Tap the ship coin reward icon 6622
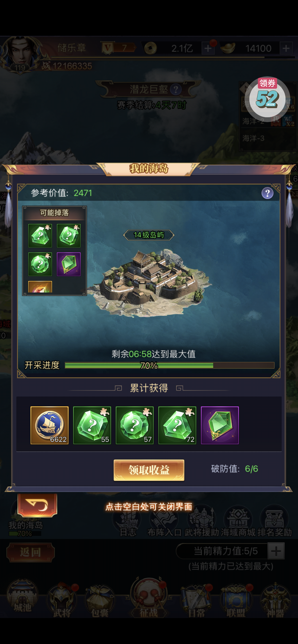 pyautogui.click(x=49, y=425)
